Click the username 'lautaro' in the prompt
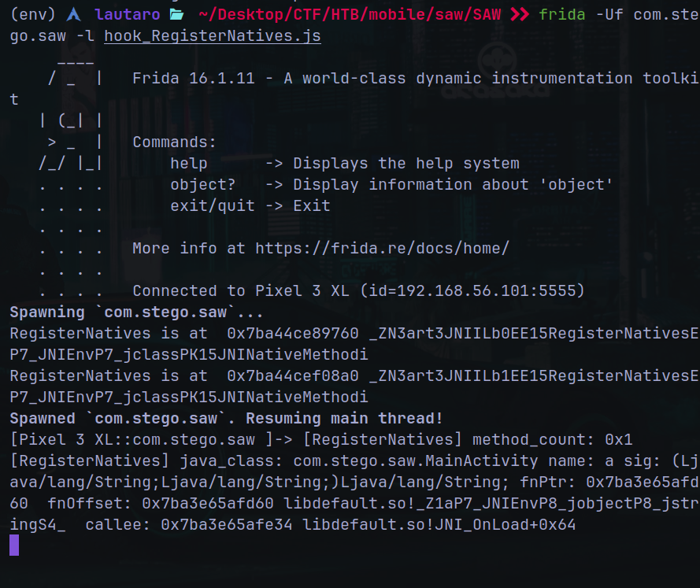 128,15
